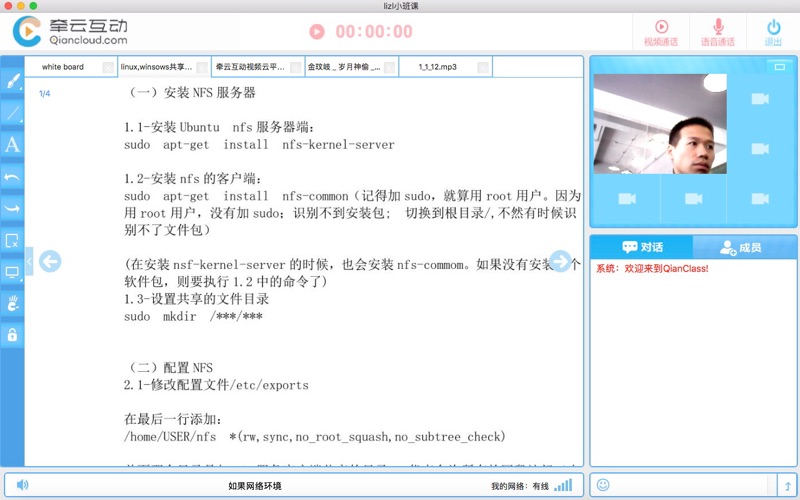Click the 我的网络: 有线 status text
The width and height of the screenshot is (800, 500).
[x=520, y=486]
